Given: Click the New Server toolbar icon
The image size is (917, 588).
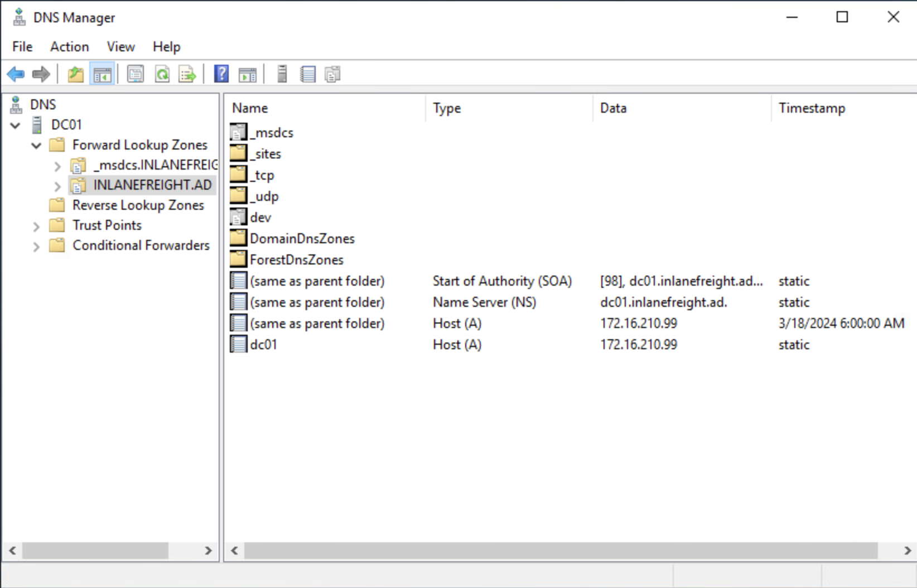Looking at the screenshot, I should pyautogui.click(x=282, y=74).
